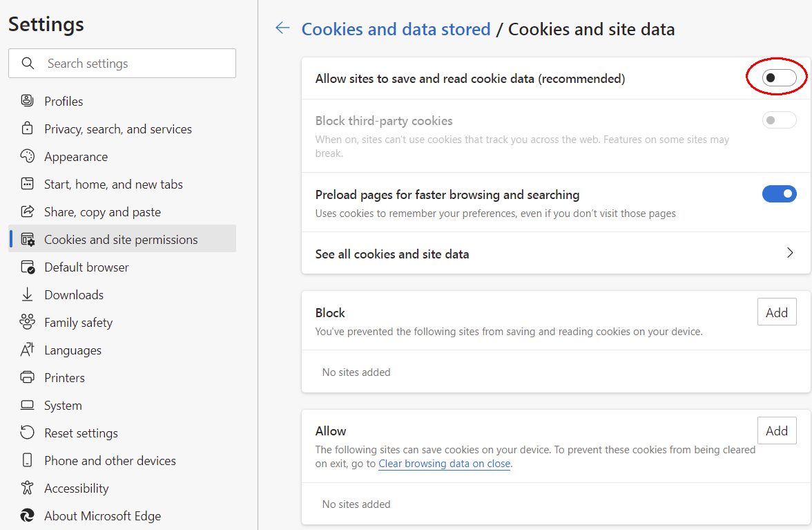Screen dimensions: 812x530
Task: Open Start, home, and new tabs settings
Action: click(113, 184)
